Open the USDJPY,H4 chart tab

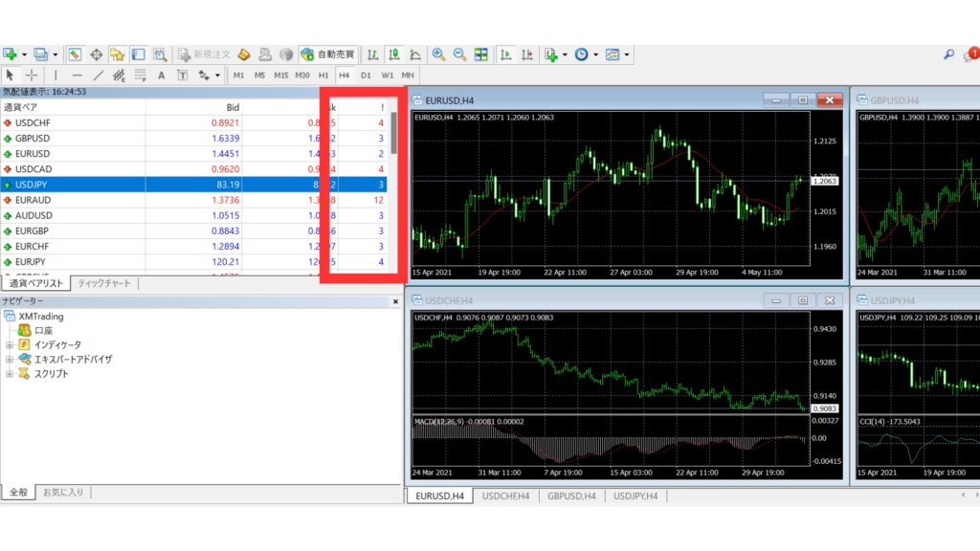635,496
